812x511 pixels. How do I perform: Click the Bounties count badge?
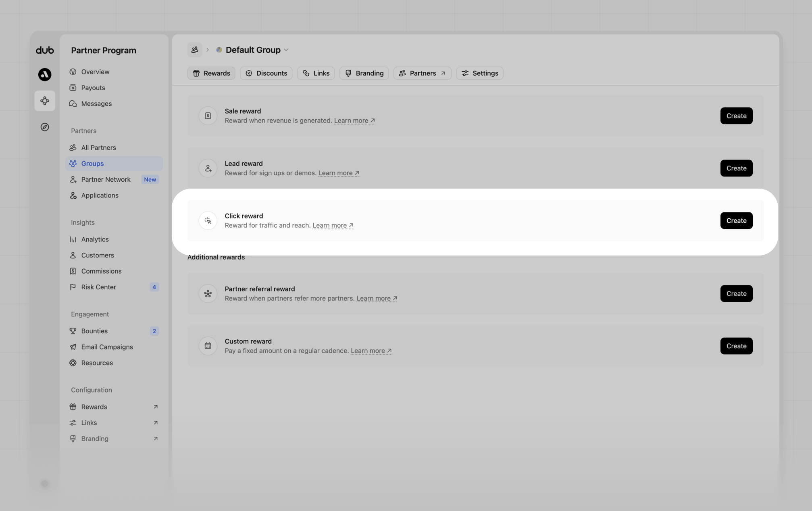pyautogui.click(x=154, y=331)
